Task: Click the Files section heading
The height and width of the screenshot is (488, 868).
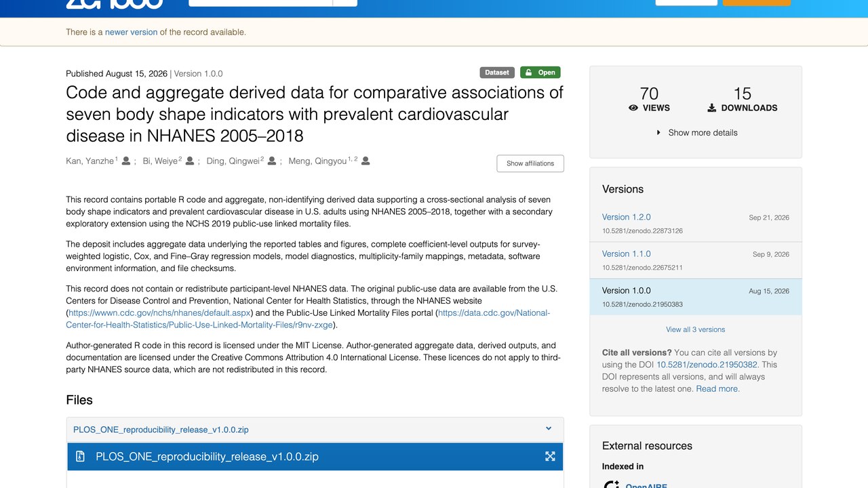Action: tap(79, 400)
